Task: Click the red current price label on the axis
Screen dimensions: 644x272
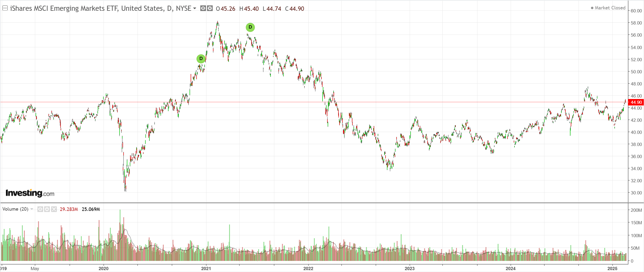Action: click(x=636, y=102)
